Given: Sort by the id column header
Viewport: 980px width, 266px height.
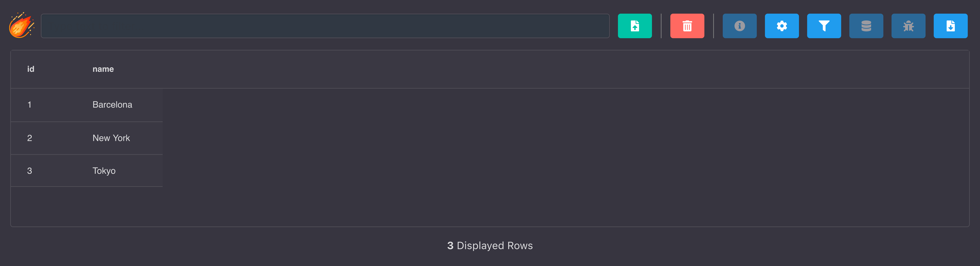Looking at the screenshot, I should click(x=31, y=69).
